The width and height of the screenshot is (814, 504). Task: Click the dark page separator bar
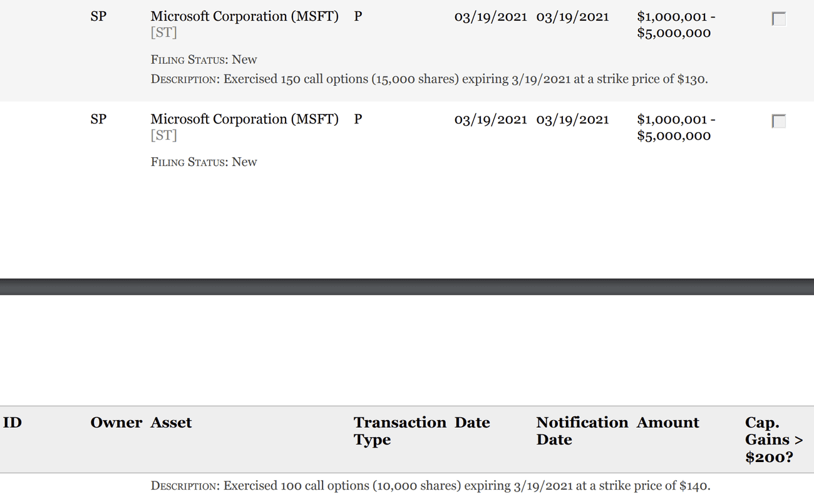click(x=407, y=287)
